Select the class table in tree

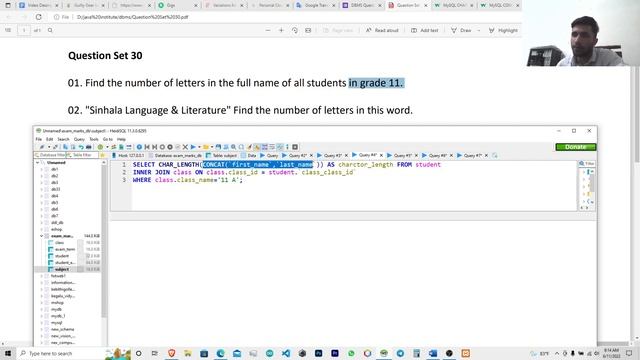click(59, 242)
